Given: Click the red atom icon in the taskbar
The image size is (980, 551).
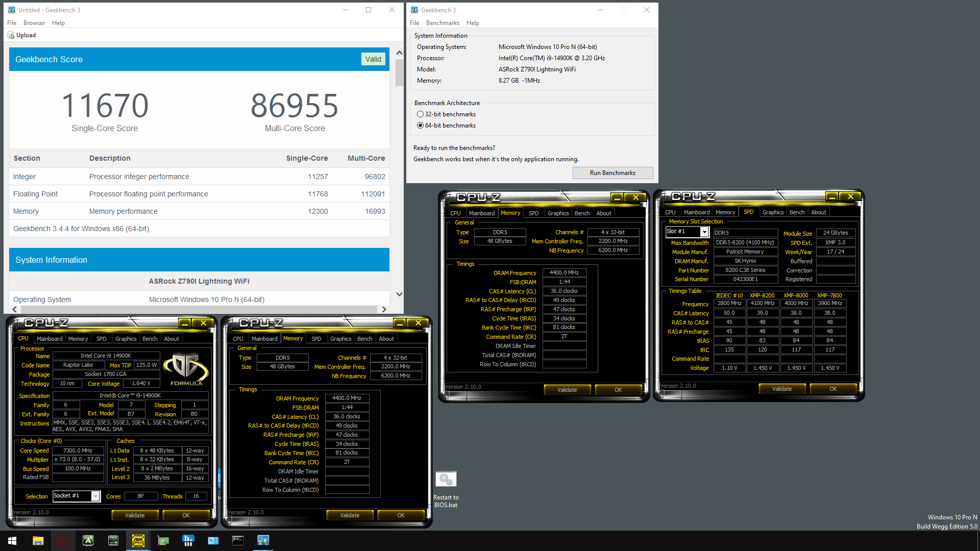Looking at the screenshot, I should [x=63, y=541].
